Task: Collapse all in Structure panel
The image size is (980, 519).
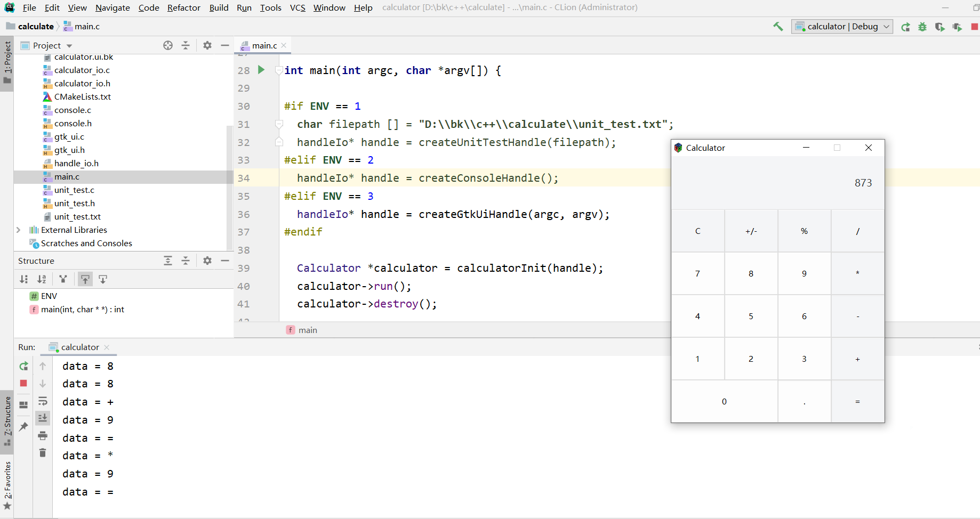Action: (x=186, y=261)
